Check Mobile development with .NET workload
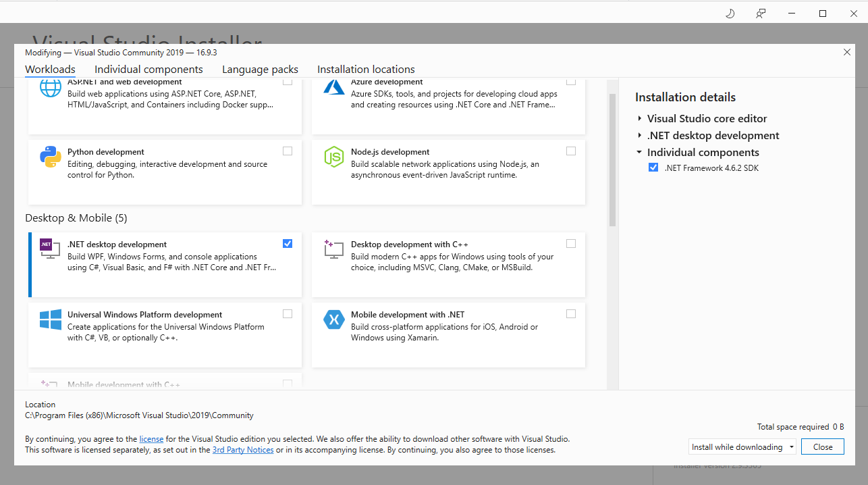The image size is (868, 485). coord(571,313)
